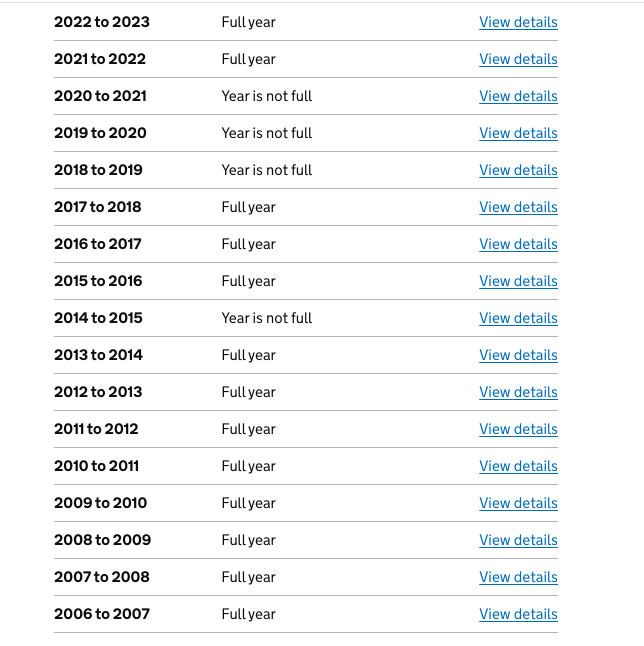
Task: Open View details for 2014 to 2015
Action: click(x=518, y=318)
